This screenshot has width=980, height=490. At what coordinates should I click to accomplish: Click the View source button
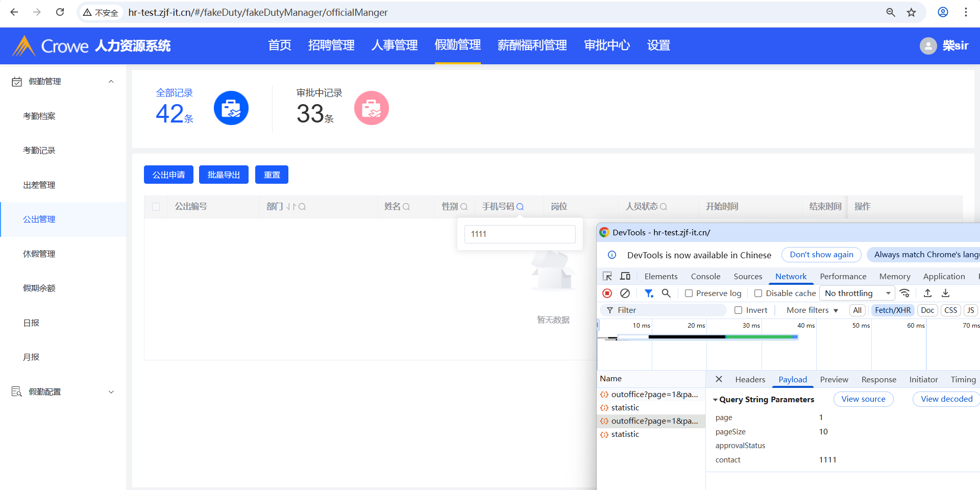point(864,399)
